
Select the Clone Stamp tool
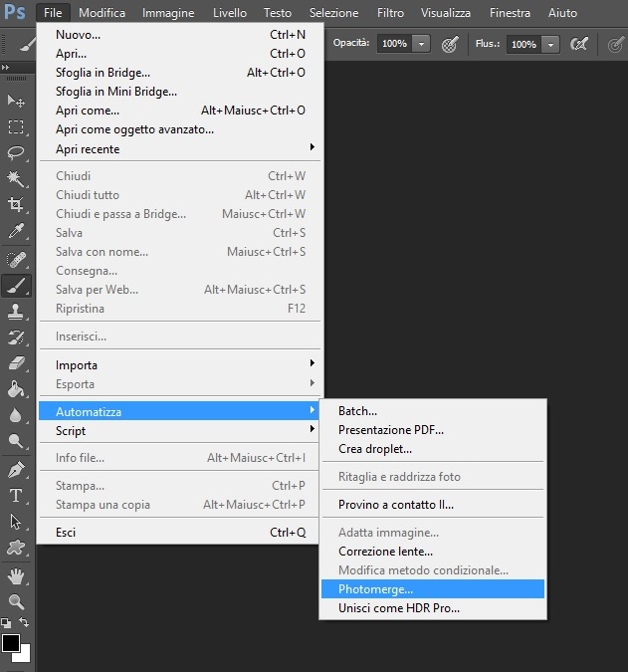click(x=16, y=312)
